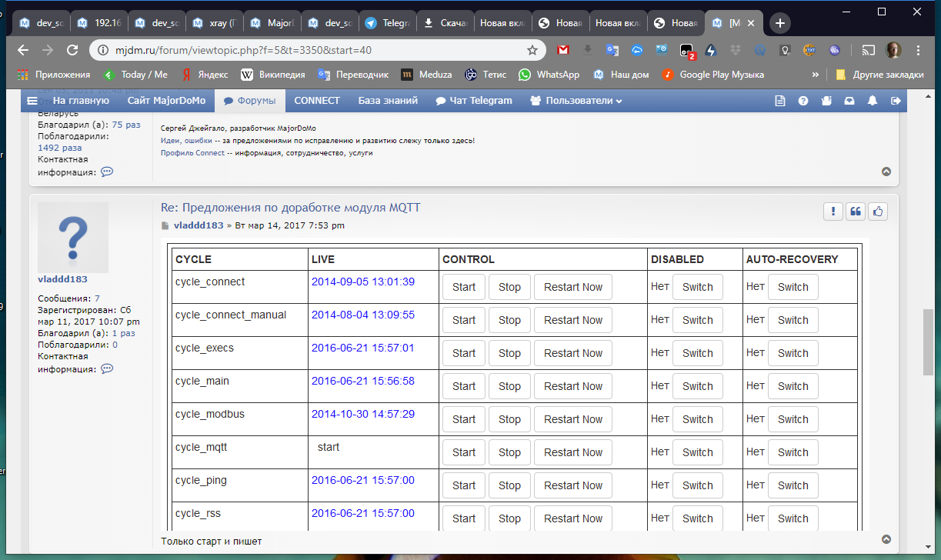The height and width of the screenshot is (560, 941).
Task: Click the Gmail extension icon in Chrome toolbar
Action: [x=563, y=50]
